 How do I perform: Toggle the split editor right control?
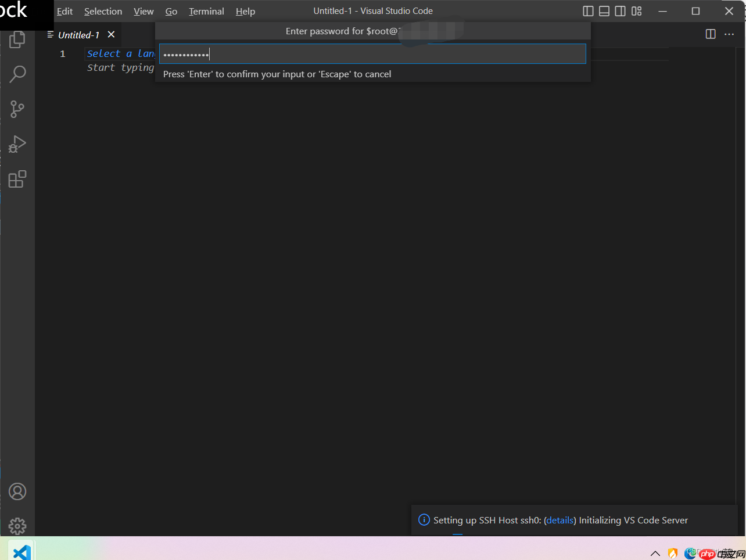(710, 34)
